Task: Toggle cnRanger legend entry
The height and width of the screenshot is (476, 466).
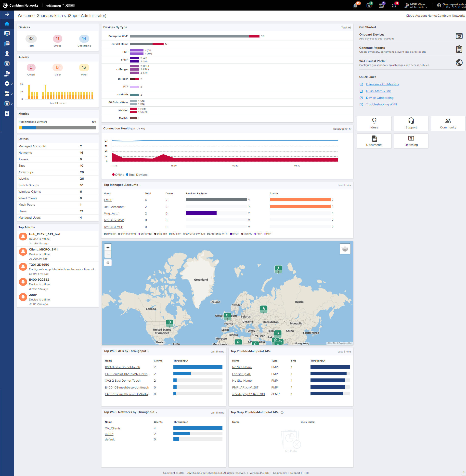Action: point(145,234)
